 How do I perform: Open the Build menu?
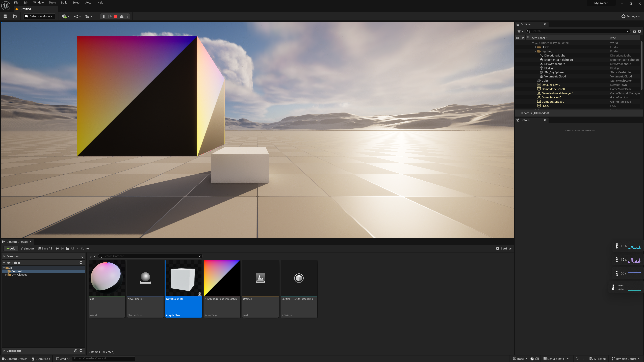[64, 3]
